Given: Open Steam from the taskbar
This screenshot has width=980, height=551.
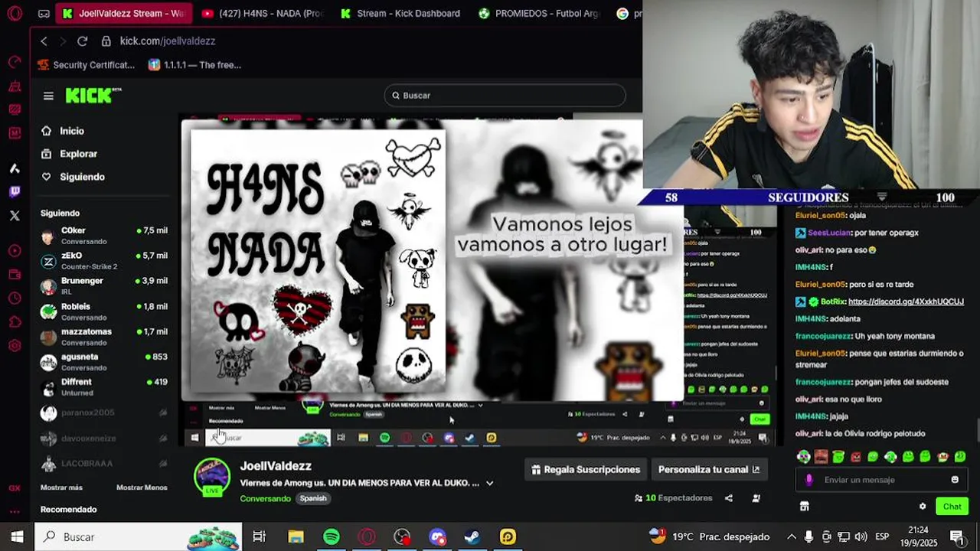Looking at the screenshot, I should 472,537.
